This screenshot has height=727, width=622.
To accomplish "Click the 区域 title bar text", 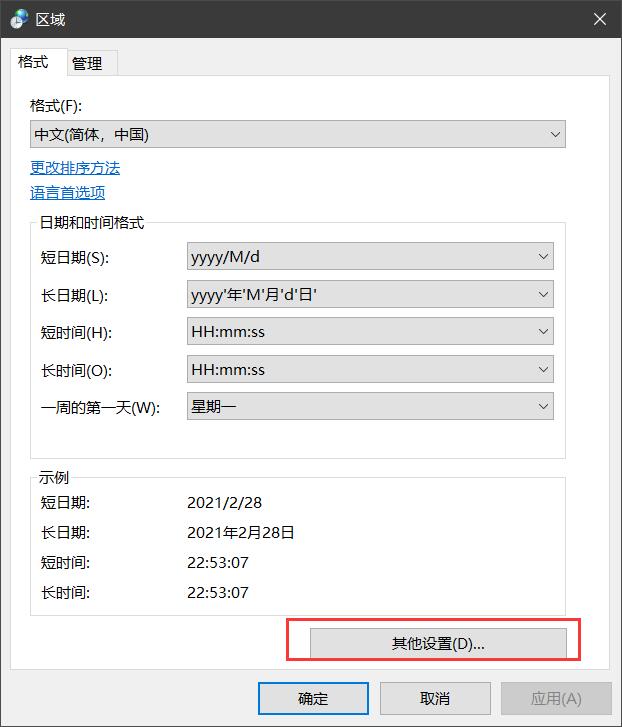I will [50, 19].
